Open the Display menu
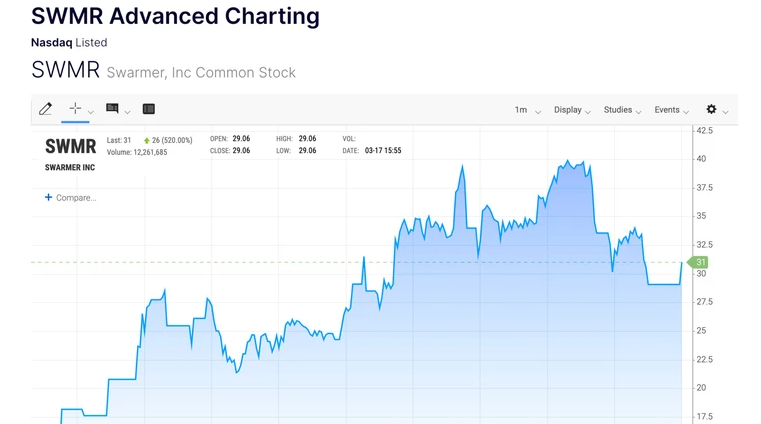 click(572, 110)
